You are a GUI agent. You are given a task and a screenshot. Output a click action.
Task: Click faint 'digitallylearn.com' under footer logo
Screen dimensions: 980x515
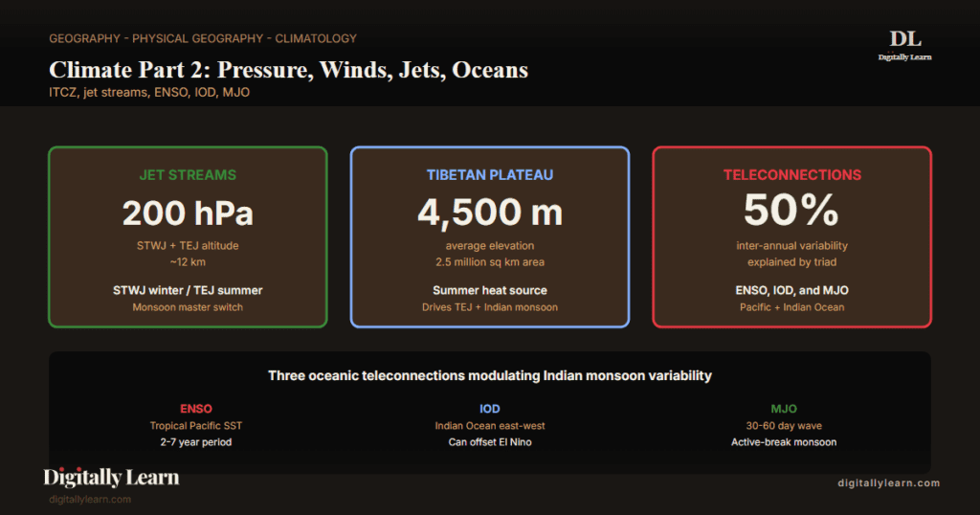(90, 500)
